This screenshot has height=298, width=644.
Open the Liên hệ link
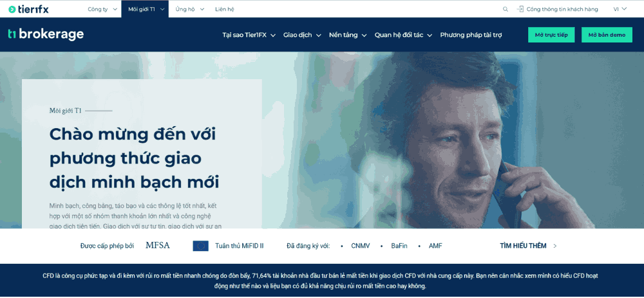225,9
